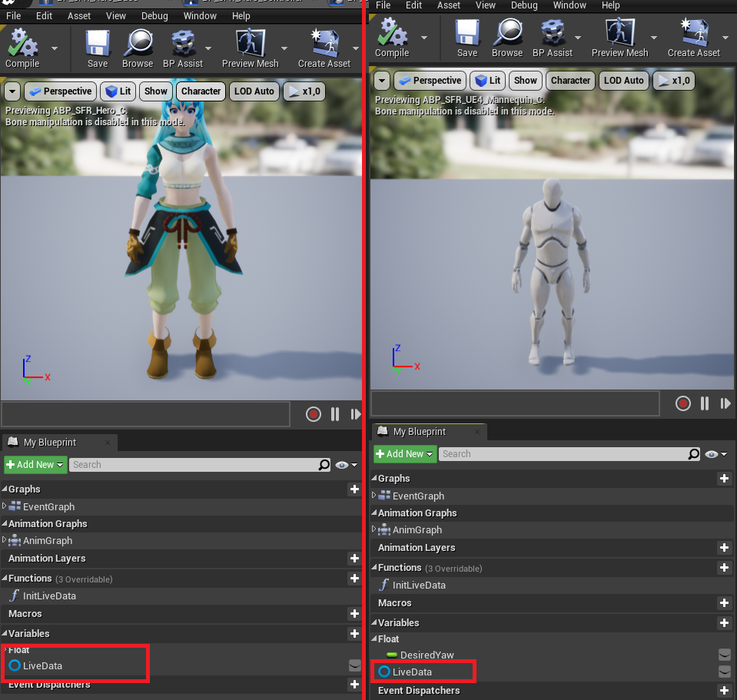Click Perspective button in the Mannequin viewport
This screenshot has width=737, height=700.
[430, 81]
